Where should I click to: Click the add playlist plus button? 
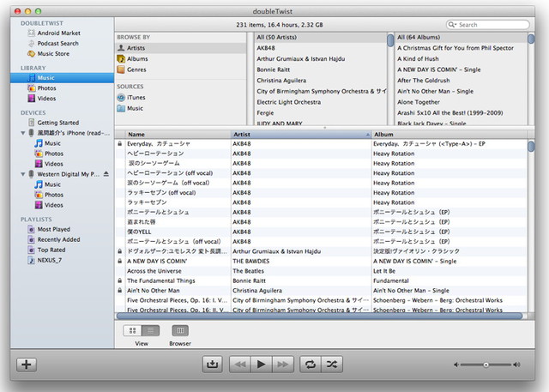coord(27,364)
